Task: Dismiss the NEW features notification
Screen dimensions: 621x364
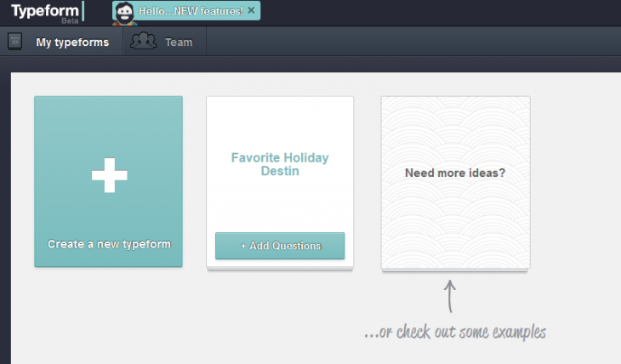Action: (251, 10)
